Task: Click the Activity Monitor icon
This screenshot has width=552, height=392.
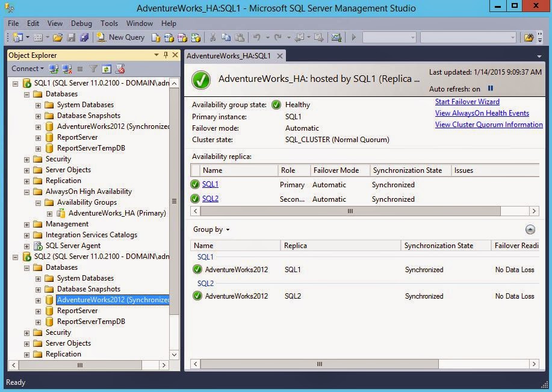Action: coord(336,37)
